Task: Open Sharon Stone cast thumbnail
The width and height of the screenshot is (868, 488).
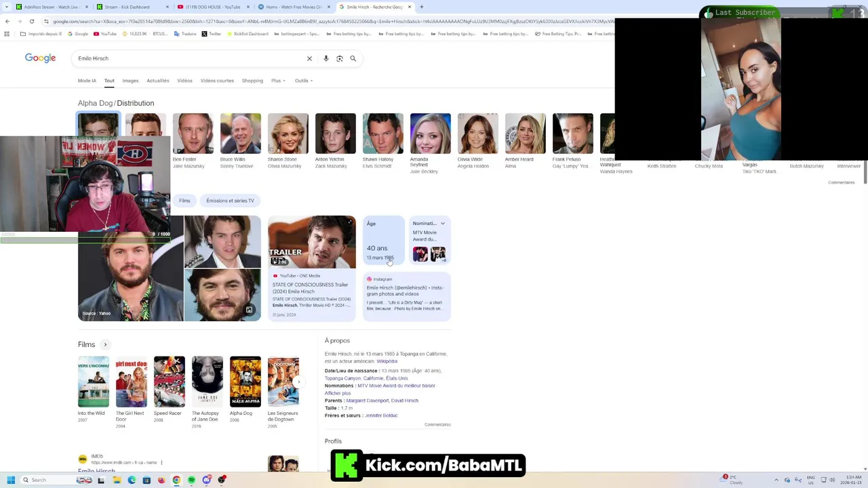Action: tap(288, 134)
